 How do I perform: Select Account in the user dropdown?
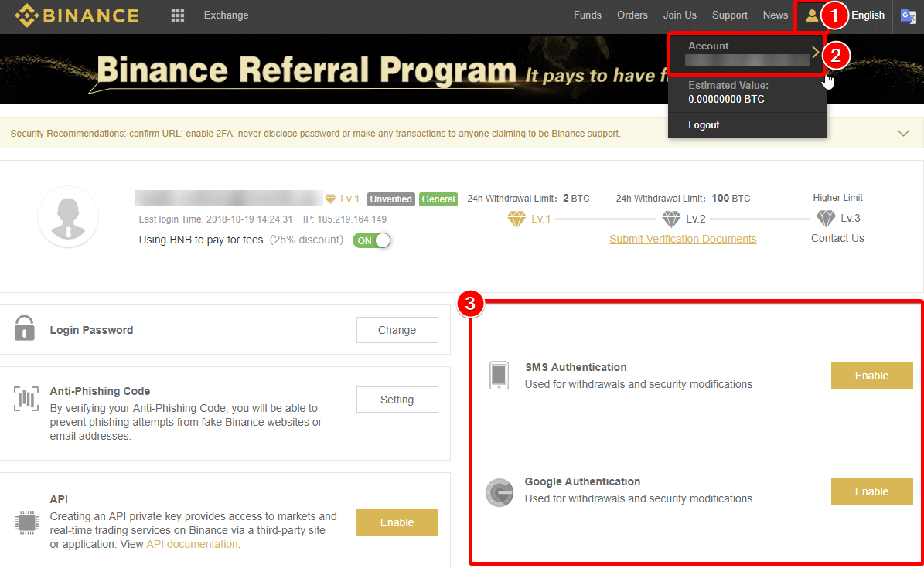click(x=747, y=53)
